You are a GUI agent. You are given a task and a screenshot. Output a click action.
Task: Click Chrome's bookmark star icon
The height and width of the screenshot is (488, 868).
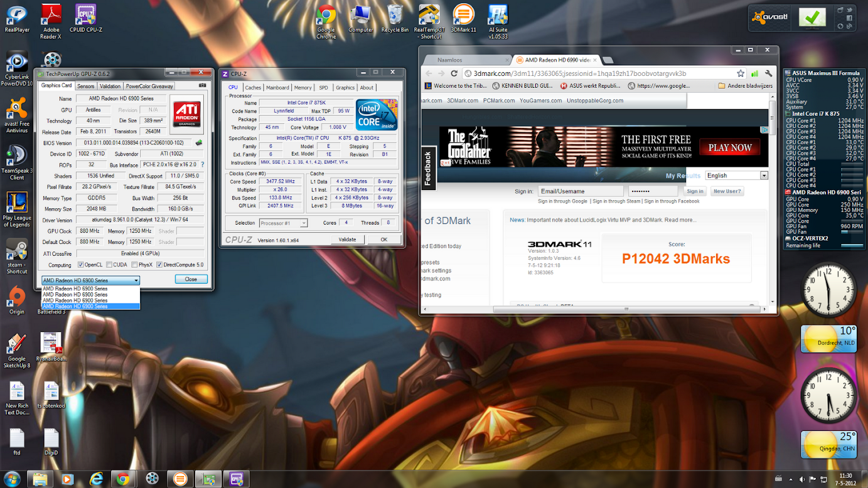point(741,73)
